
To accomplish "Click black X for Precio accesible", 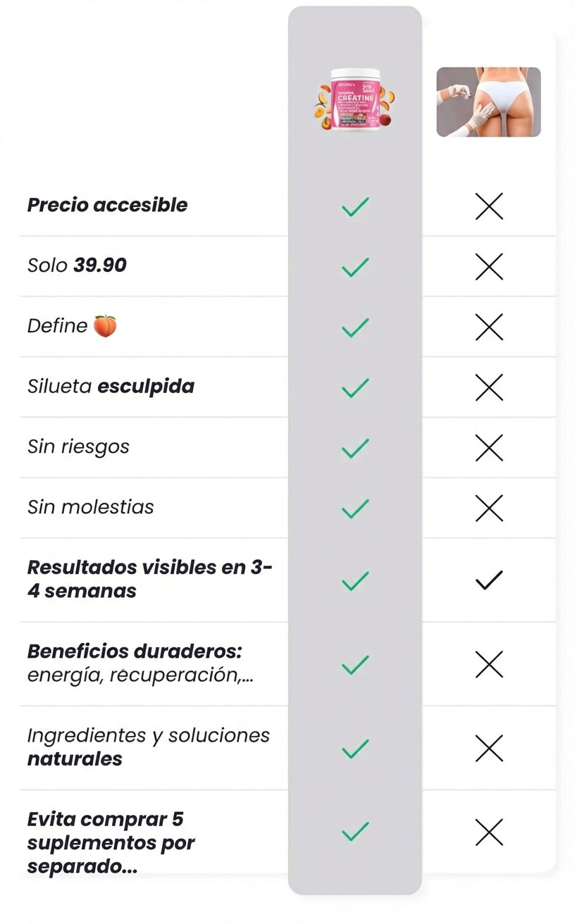I will pos(489,206).
